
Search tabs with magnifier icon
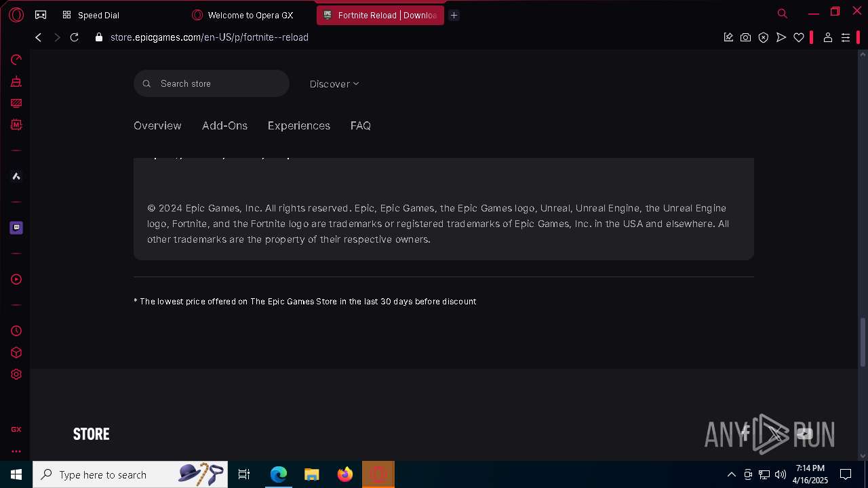783,14
